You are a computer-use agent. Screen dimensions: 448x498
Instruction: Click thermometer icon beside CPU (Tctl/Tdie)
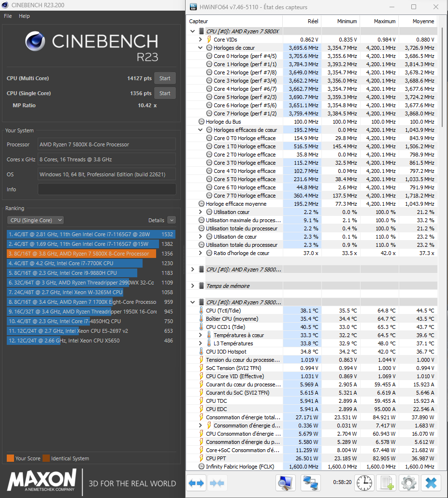[201, 310]
